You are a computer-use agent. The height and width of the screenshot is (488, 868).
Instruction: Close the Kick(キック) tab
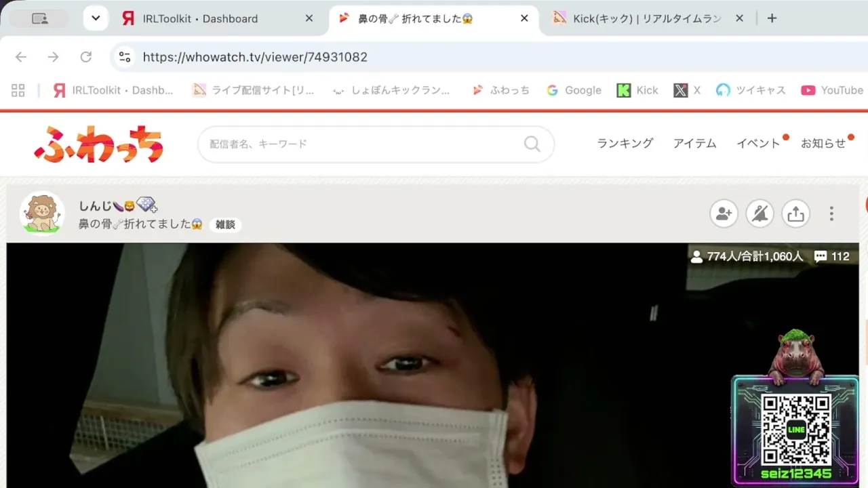pyautogui.click(x=739, y=18)
